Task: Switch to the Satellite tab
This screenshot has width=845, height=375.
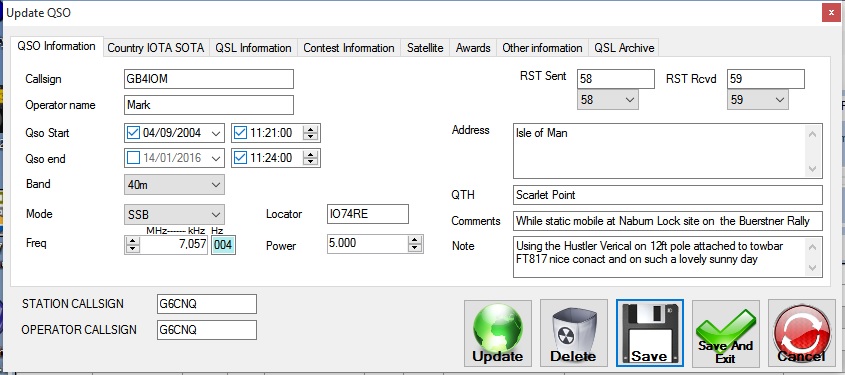Action: [425, 48]
